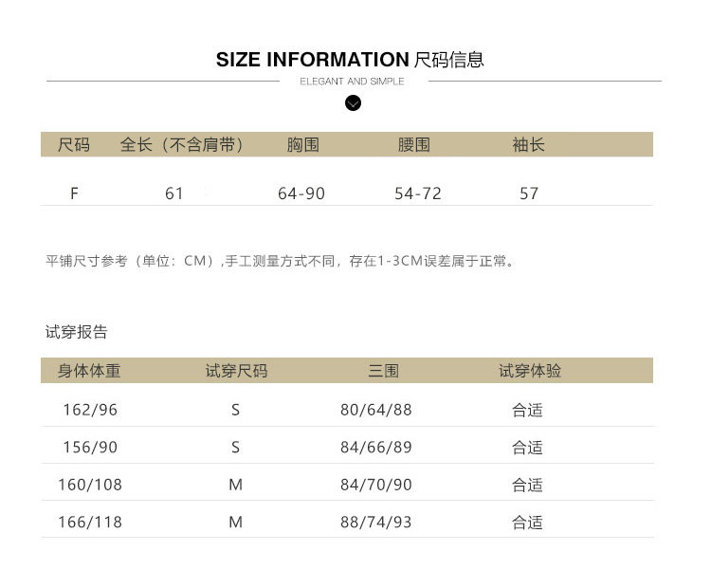Image resolution: width=711 pixels, height=588 pixels.
Task: Click the 88/74/93 measurements cell
Action: tap(375, 523)
